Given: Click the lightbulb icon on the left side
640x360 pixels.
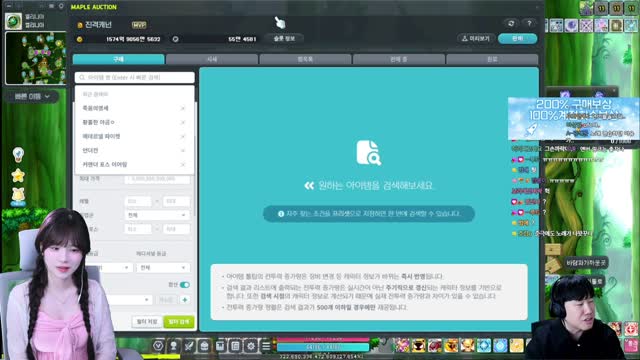Looking at the screenshot, I should point(18,155).
